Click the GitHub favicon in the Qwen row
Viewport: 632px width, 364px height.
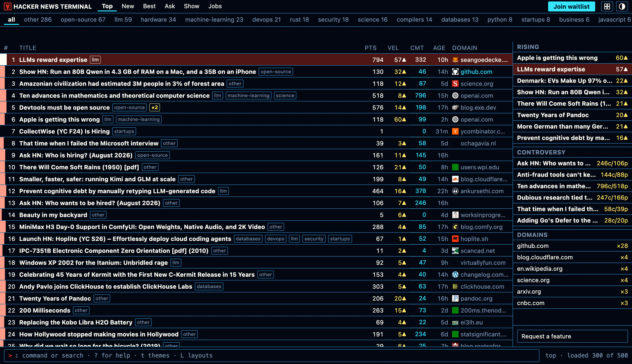tap(455, 72)
